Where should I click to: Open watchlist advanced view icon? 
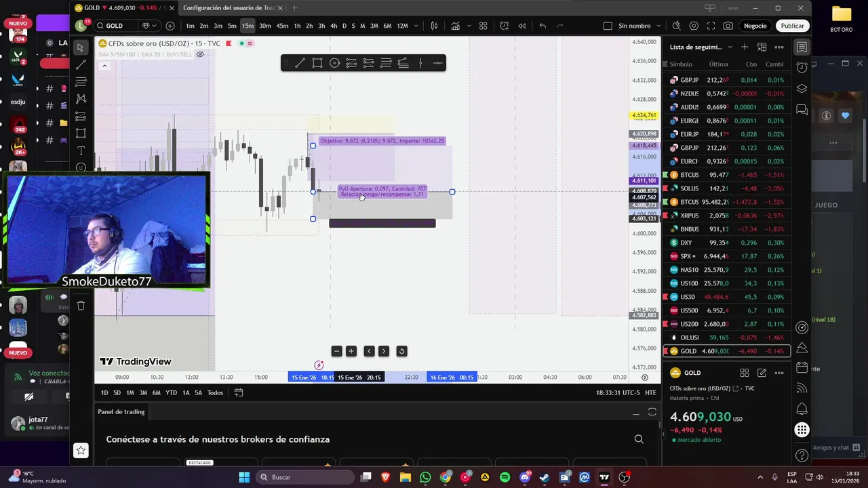(762, 47)
